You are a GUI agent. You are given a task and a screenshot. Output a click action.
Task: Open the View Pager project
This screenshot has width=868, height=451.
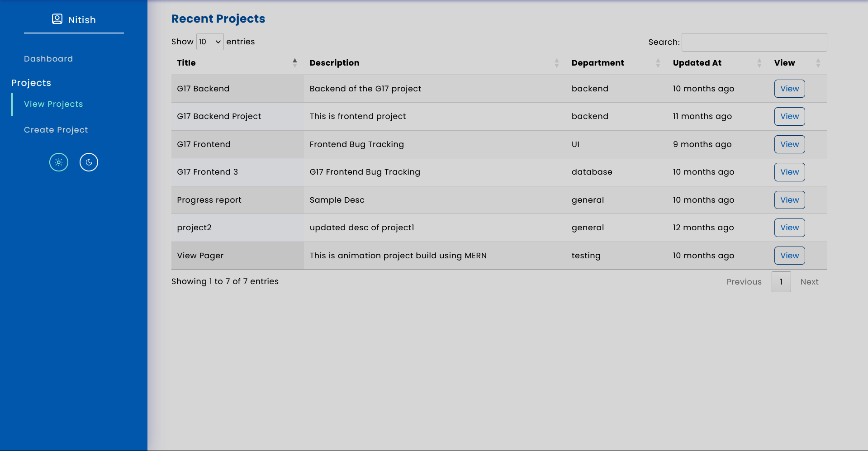pos(789,256)
